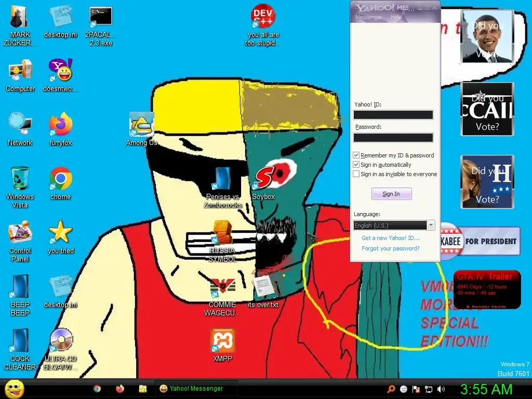Toggle 'Sign in automatically' checkbox
Image resolution: width=532 pixels, height=399 pixels.
pyautogui.click(x=356, y=165)
